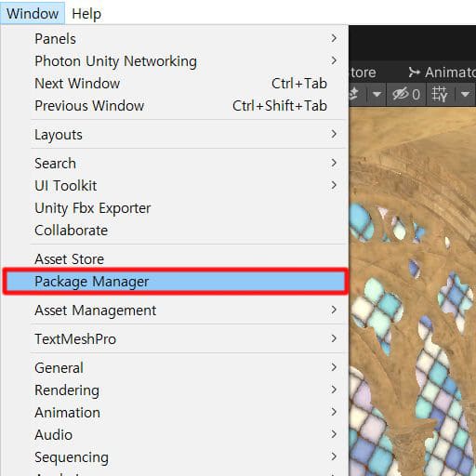Choose Collaborate from Window menu

(x=174, y=231)
